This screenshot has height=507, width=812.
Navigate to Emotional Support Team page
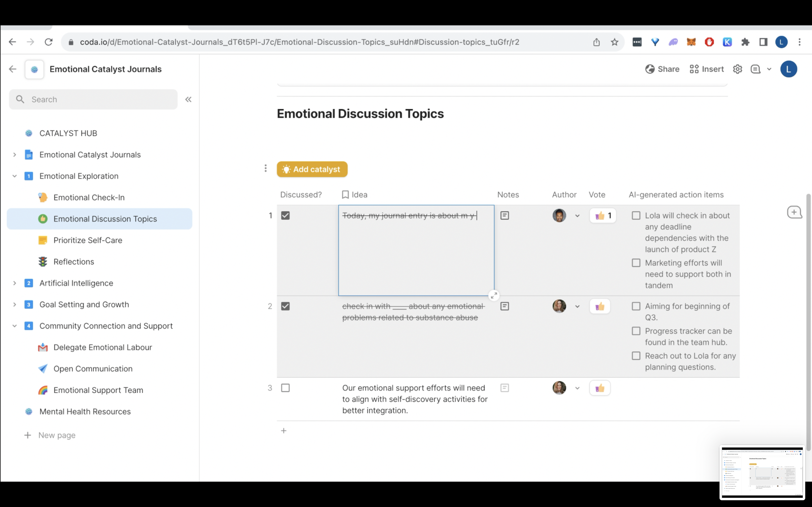pos(98,390)
